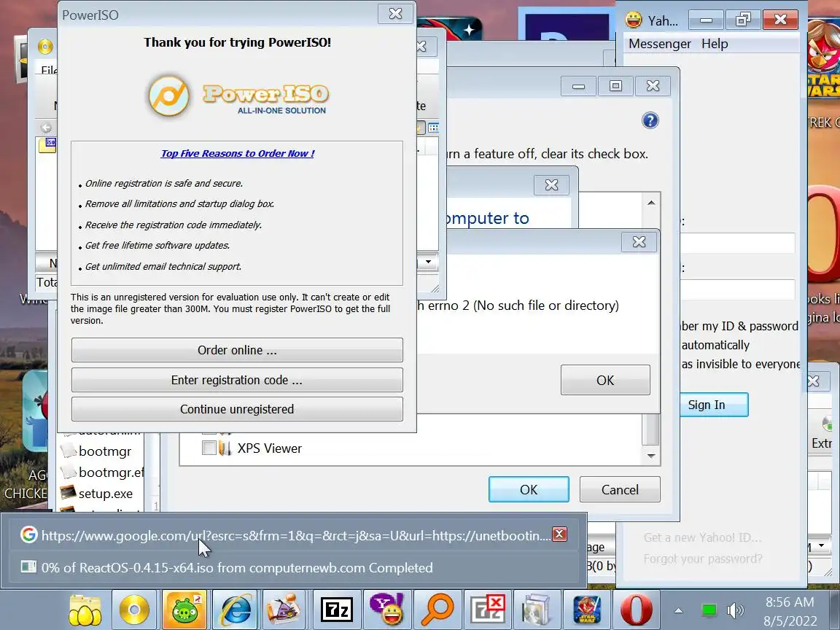
Task: Click the features list scrollbar thumb
Action: point(651,429)
